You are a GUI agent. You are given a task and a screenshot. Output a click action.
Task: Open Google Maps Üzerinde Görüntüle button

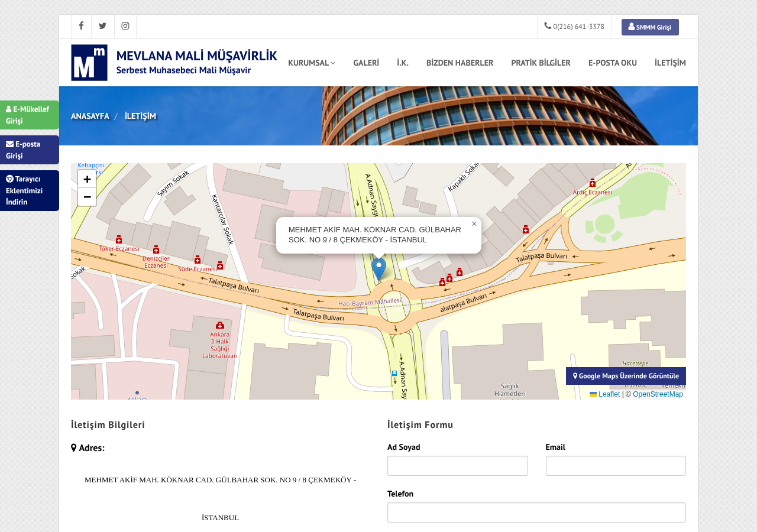pyautogui.click(x=626, y=376)
